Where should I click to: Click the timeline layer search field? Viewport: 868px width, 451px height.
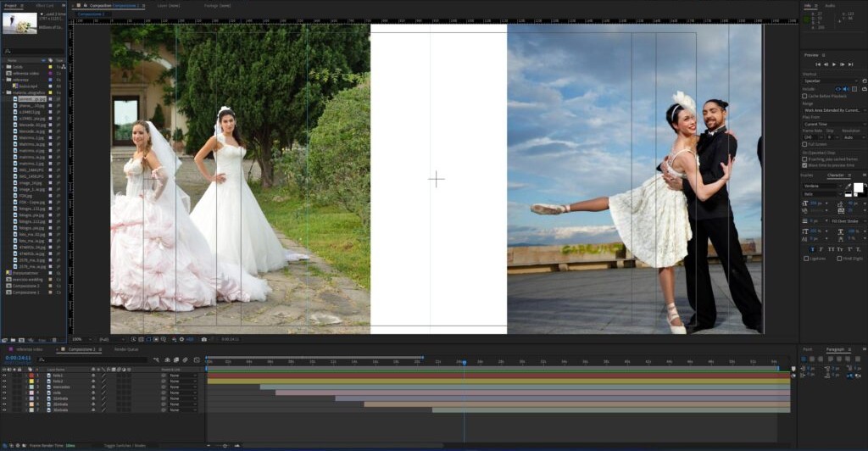pyautogui.click(x=93, y=359)
